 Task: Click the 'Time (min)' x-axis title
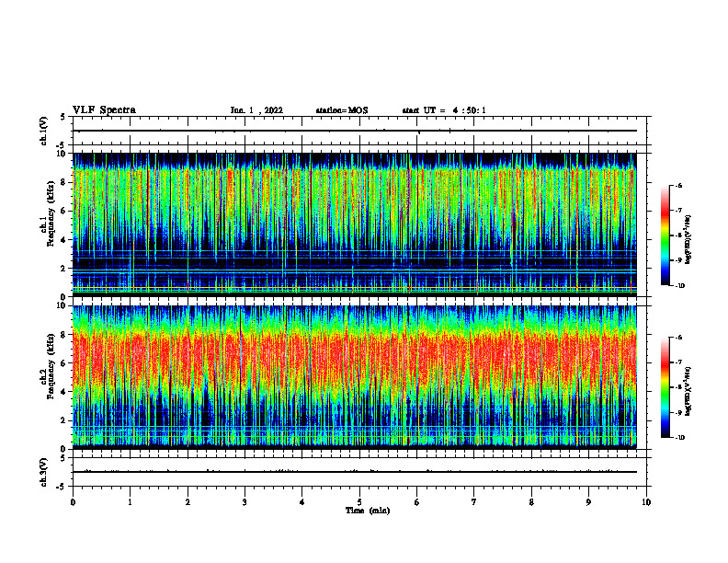tap(368, 511)
